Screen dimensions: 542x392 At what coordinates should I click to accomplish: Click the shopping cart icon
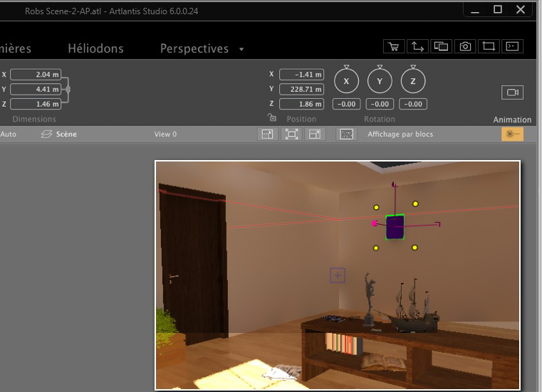[392, 47]
